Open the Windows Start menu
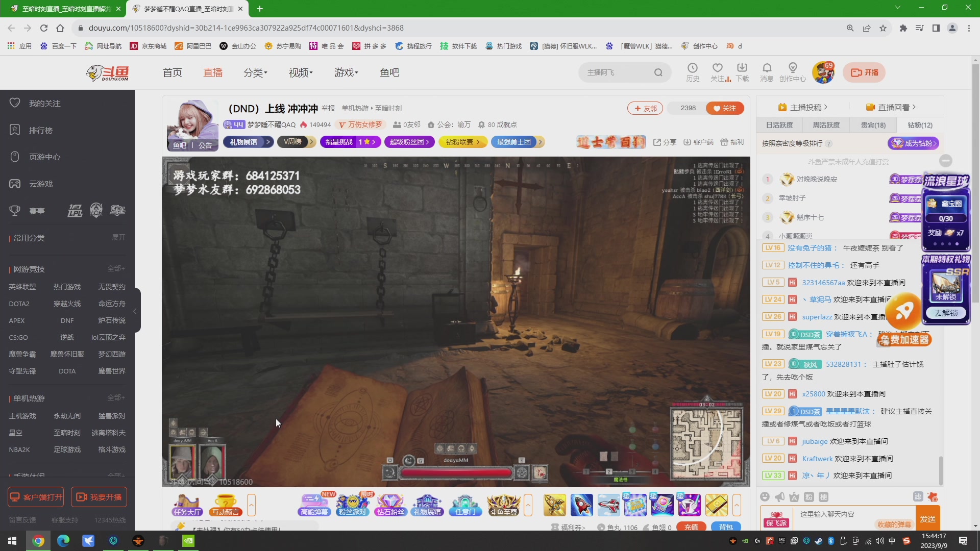Image resolution: width=980 pixels, height=551 pixels. 12,541
